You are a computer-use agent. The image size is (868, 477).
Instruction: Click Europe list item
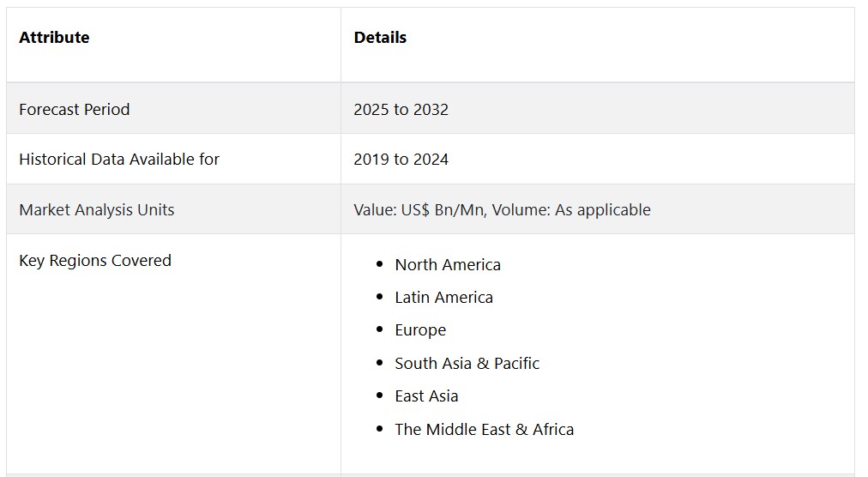[x=420, y=330]
